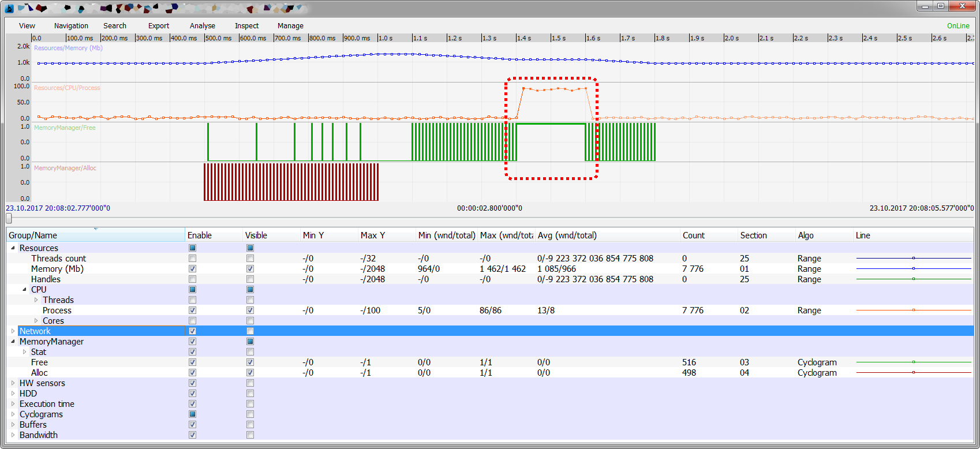This screenshot has height=449, width=980.
Task: Select the Alloc row in MemoryManager
Action: click(x=490, y=373)
